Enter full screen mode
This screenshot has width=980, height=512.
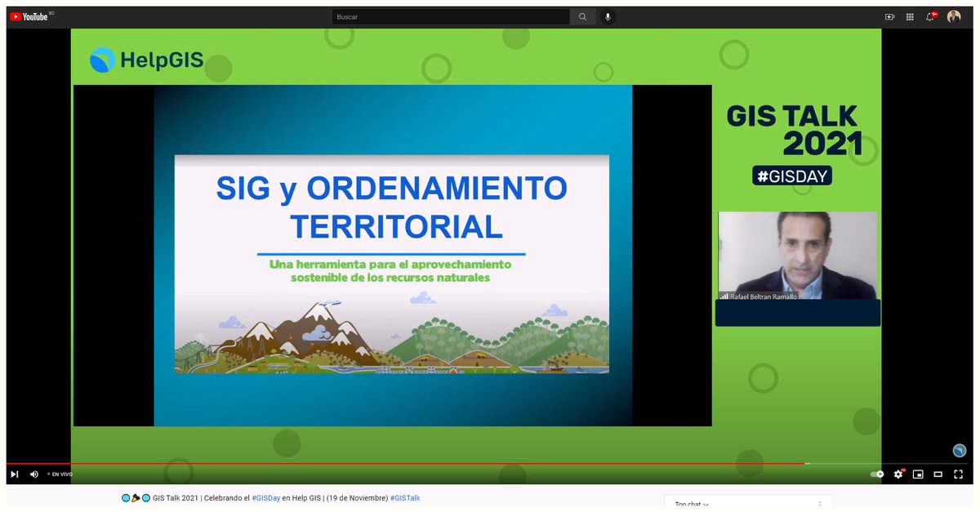point(958,474)
